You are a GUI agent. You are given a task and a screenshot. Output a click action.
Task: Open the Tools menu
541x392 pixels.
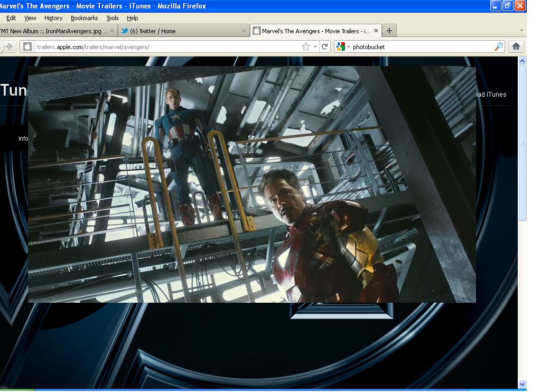point(113,18)
